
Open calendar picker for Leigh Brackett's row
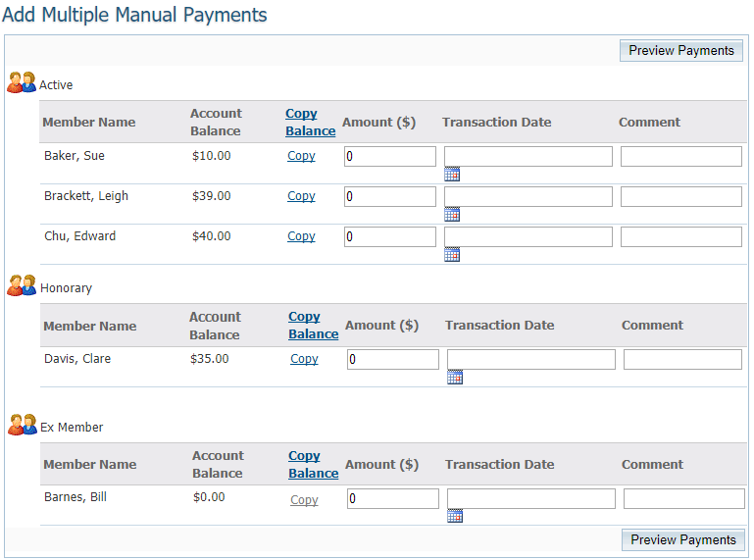452,215
